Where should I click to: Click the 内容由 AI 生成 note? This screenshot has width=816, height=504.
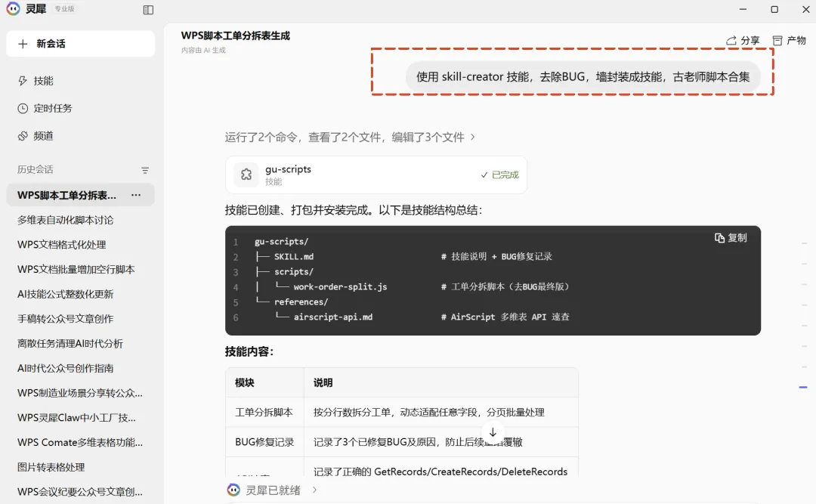coord(203,51)
